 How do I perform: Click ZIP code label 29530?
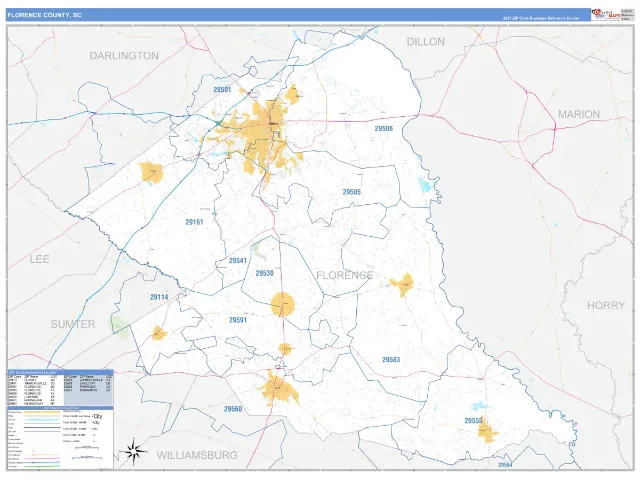point(264,273)
